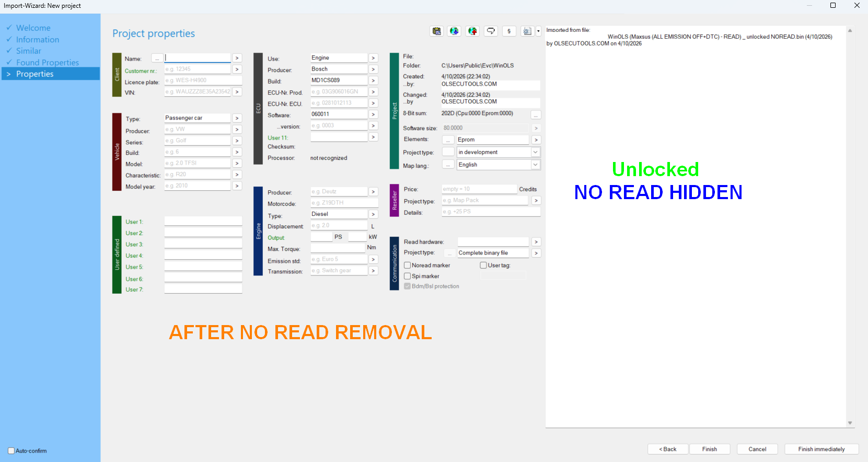This screenshot has width=868, height=462.
Task: Check the Auto-confirm option
Action: click(x=11, y=451)
